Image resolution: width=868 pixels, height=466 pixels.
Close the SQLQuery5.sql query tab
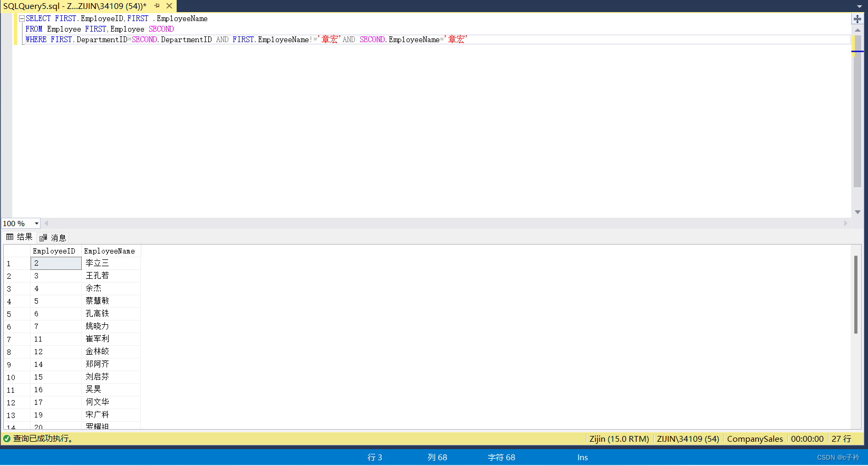[x=169, y=6]
